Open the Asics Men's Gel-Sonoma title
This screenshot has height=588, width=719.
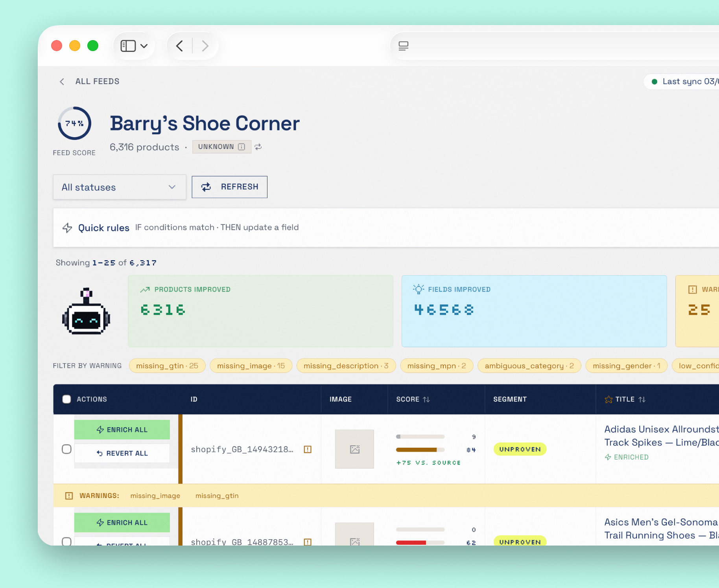662,529
